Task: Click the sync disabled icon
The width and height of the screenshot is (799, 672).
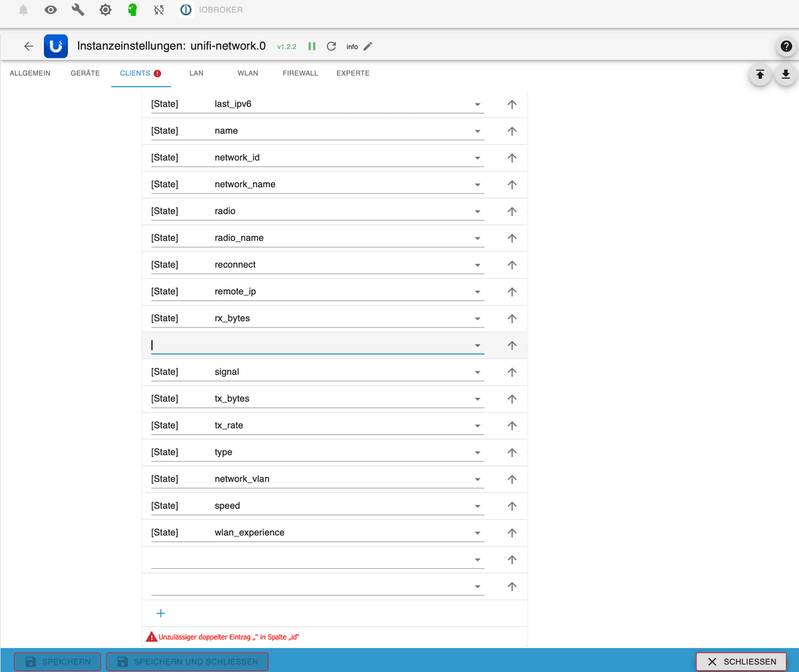Action: click(x=158, y=10)
